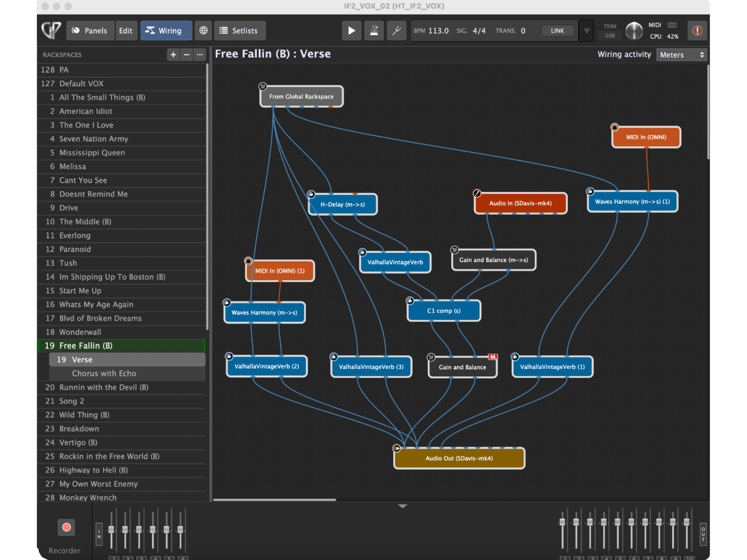
Task: Click the transpose value 0
Action: [523, 31]
